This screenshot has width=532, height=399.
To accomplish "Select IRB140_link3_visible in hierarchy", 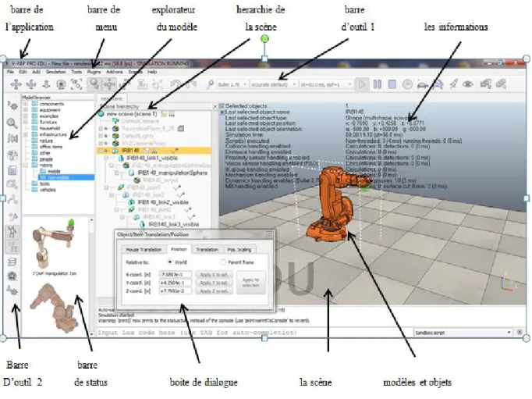I will point(173,224).
